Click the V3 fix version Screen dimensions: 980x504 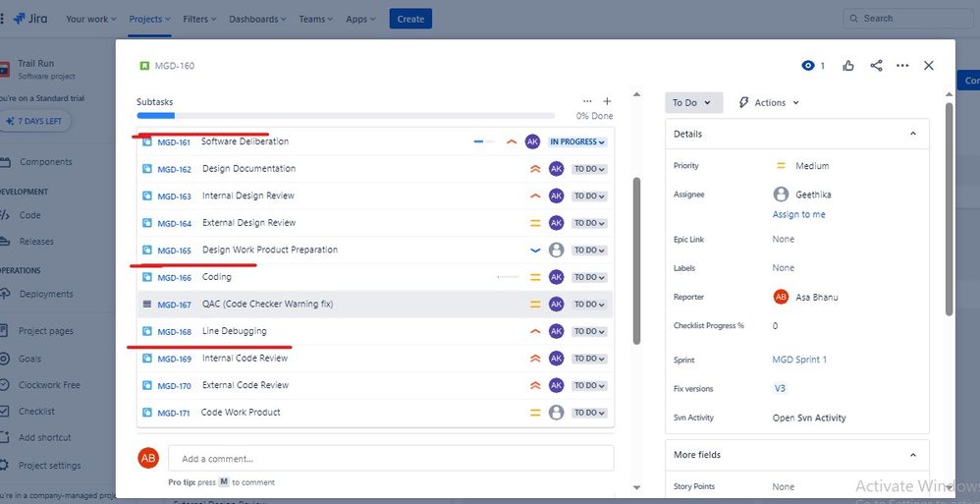tap(780, 388)
